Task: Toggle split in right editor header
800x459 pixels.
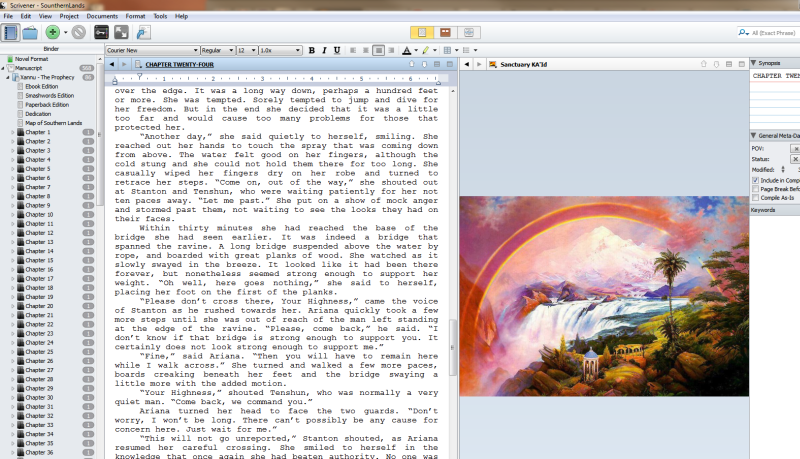Action: (x=729, y=64)
